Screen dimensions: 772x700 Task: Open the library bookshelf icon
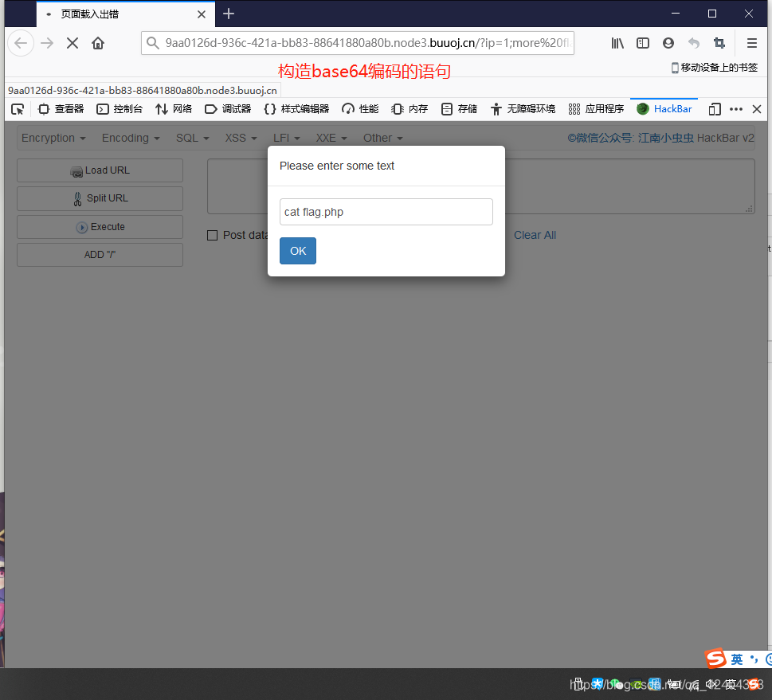pos(617,43)
